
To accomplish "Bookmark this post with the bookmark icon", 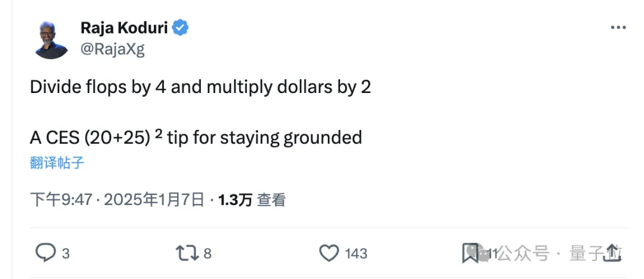I will pyautogui.click(x=470, y=253).
